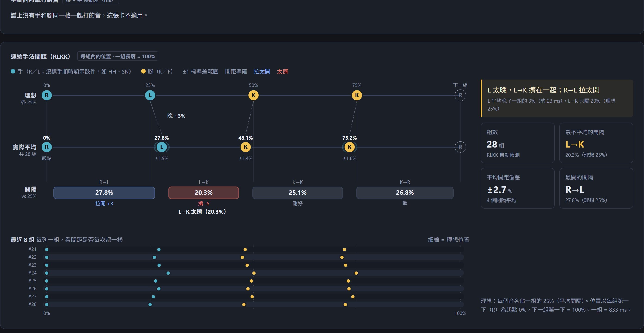This screenshot has height=333, width=644.
Task: Click the red L→K 20.3% interval bar
Action: [x=204, y=193]
